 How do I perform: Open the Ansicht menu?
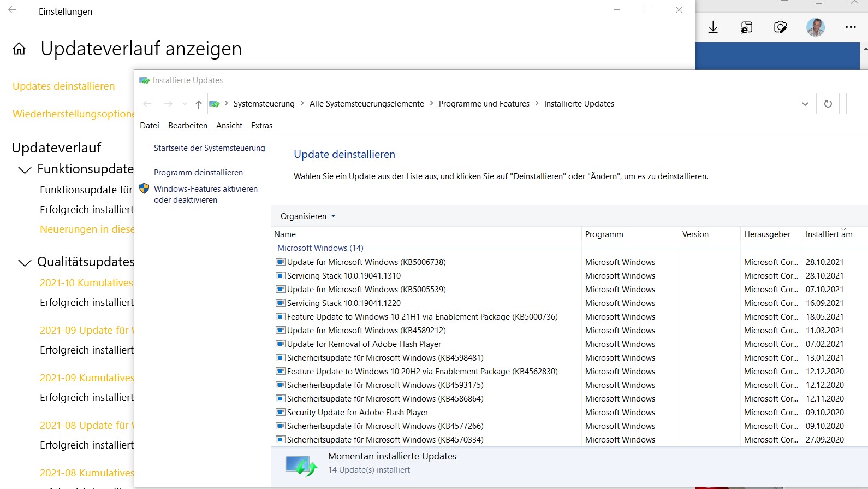pos(229,126)
